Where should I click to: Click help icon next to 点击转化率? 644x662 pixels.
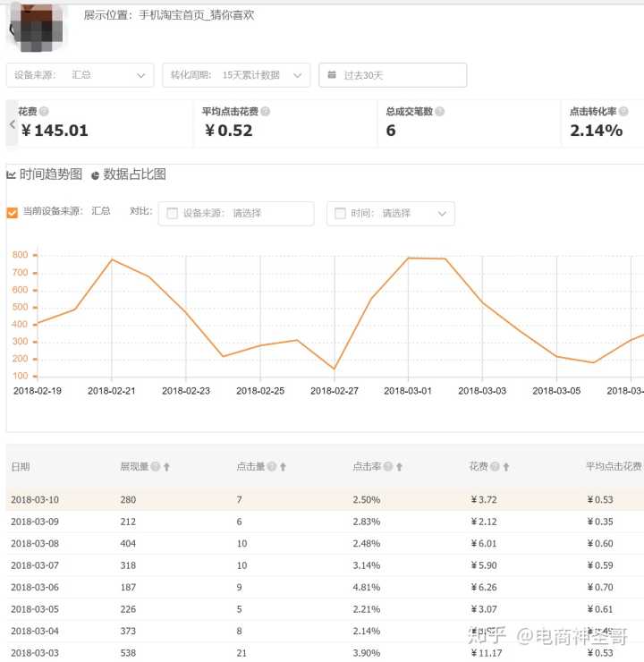[x=623, y=112]
